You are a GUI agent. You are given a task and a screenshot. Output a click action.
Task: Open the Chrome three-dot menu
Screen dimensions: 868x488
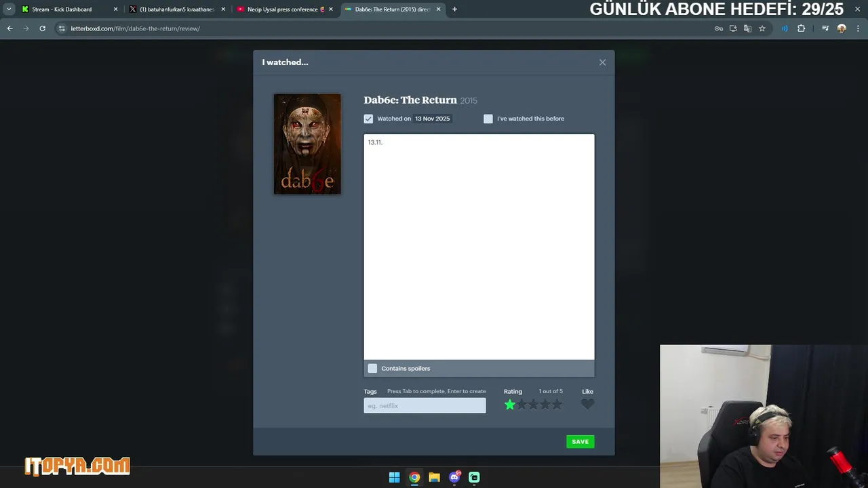[858, 28]
